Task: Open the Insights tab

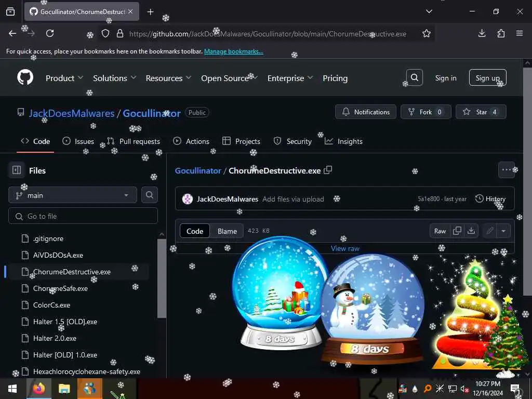Action: tap(343, 141)
